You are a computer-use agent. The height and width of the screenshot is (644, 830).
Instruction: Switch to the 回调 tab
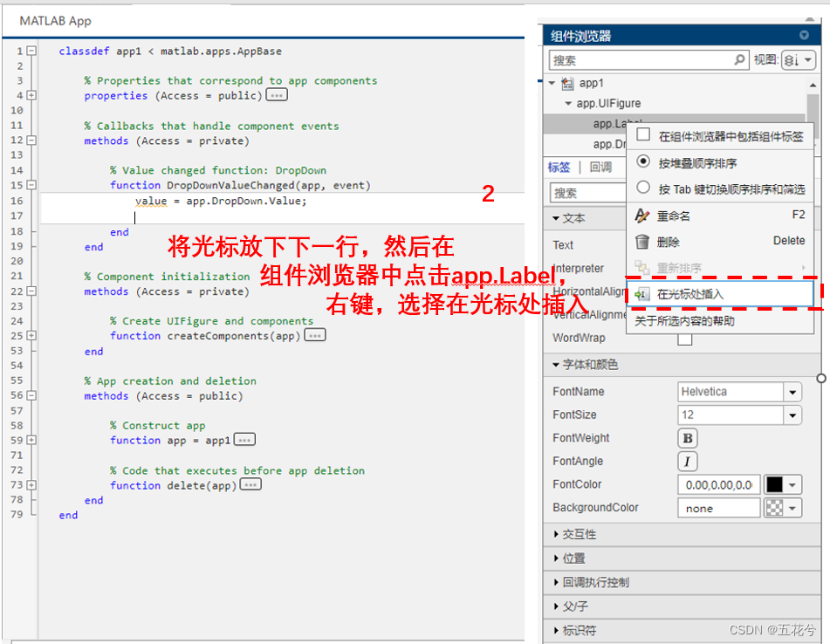coord(599,164)
